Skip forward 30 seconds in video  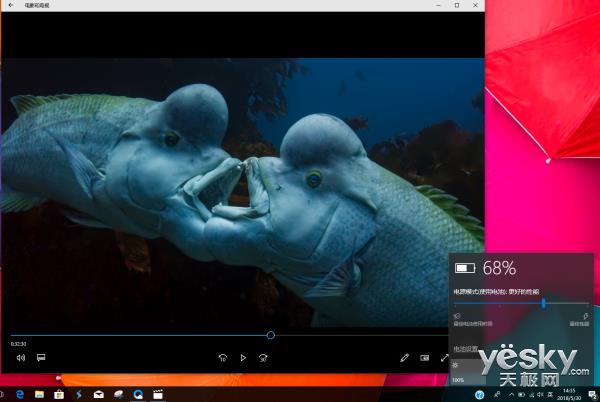(x=262, y=357)
